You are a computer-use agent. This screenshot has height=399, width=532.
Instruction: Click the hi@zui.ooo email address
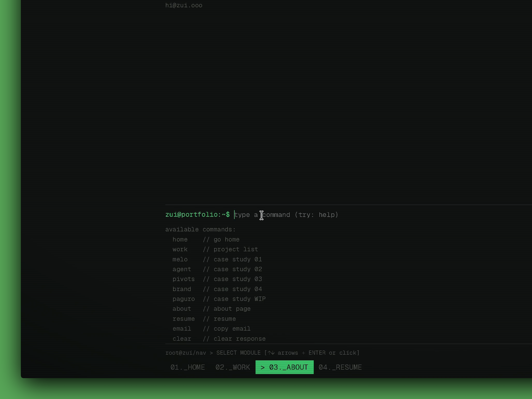pos(184,5)
